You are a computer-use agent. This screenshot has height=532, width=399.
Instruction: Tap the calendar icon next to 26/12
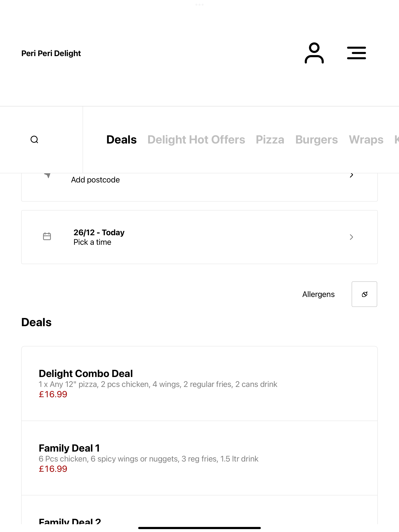[x=47, y=236]
